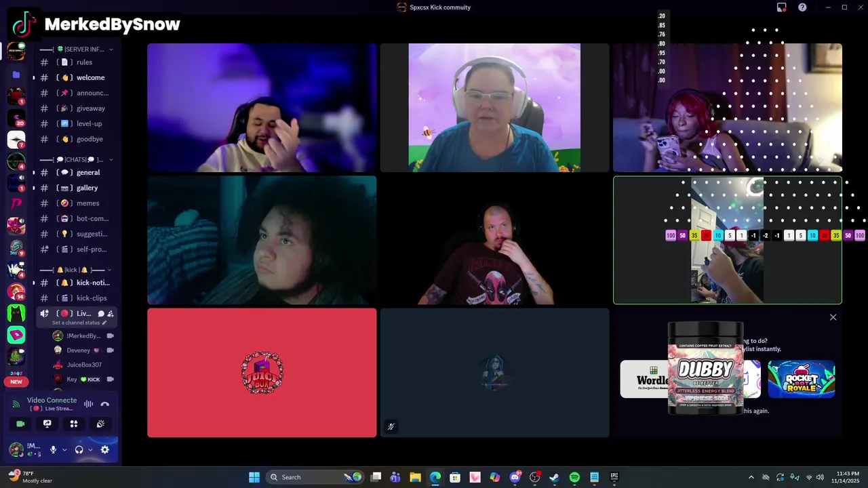The width and height of the screenshot is (868, 488).
Task: Open User Settings gear
Action: (104, 449)
